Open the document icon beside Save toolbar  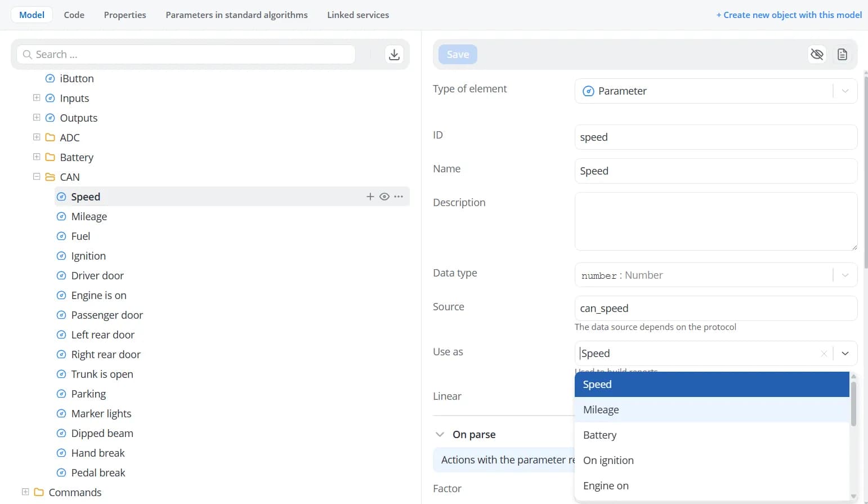(x=842, y=55)
